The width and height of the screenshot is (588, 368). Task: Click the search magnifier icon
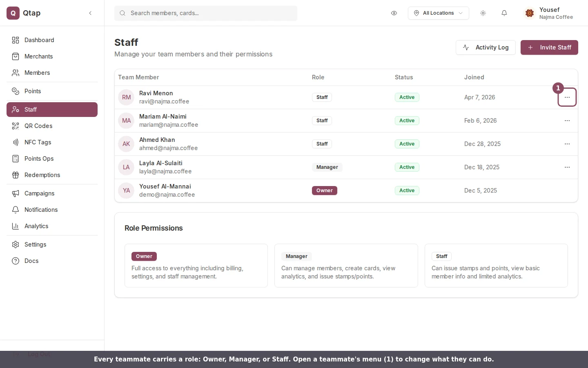(122, 13)
